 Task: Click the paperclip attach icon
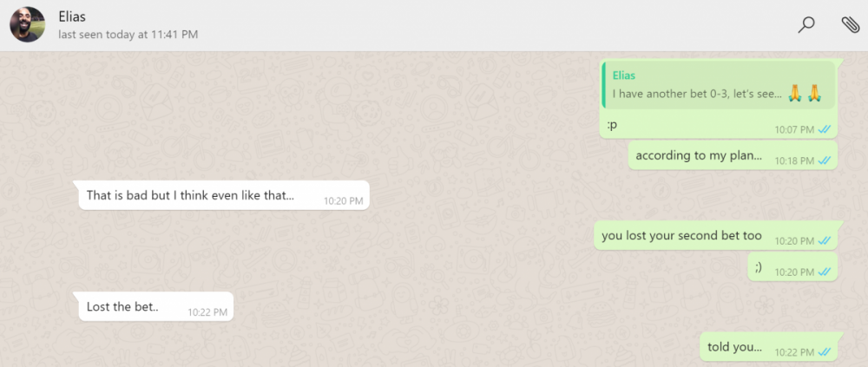pyautogui.click(x=850, y=25)
